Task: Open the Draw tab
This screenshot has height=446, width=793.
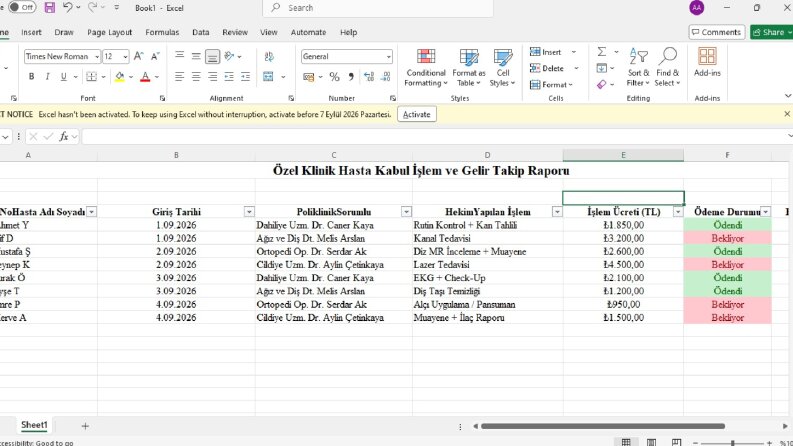Action: click(x=64, y=32)
